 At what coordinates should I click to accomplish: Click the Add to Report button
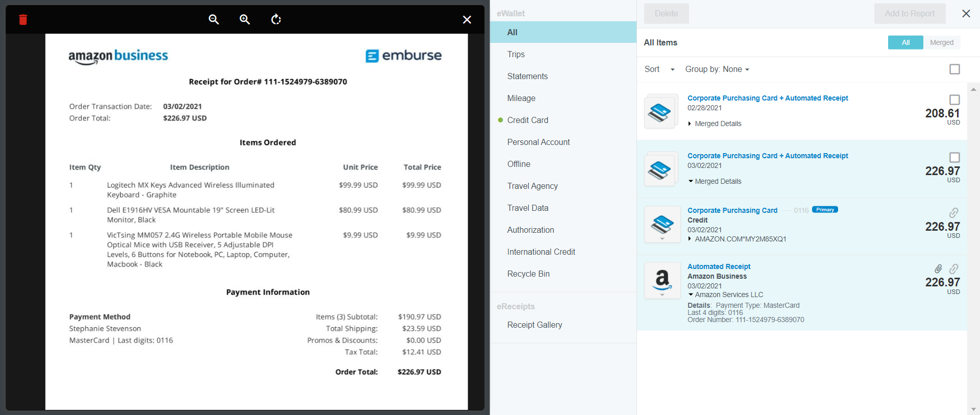[x=910, y=14]
